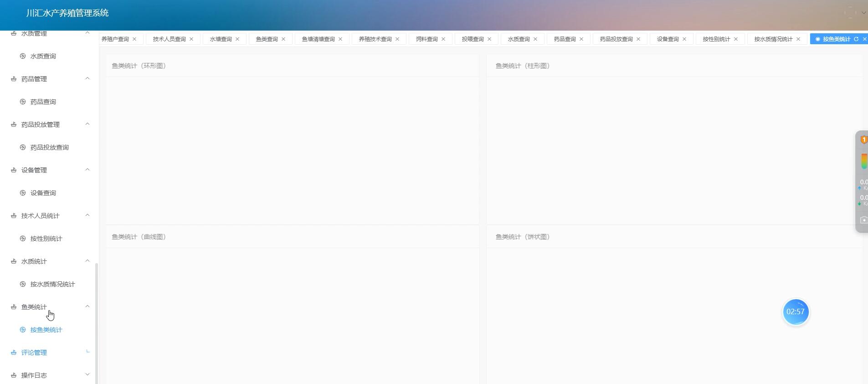This screenshot has height=384, width=868.
Task: Close the 养殖户查询 tab
Action: point(134,39)
